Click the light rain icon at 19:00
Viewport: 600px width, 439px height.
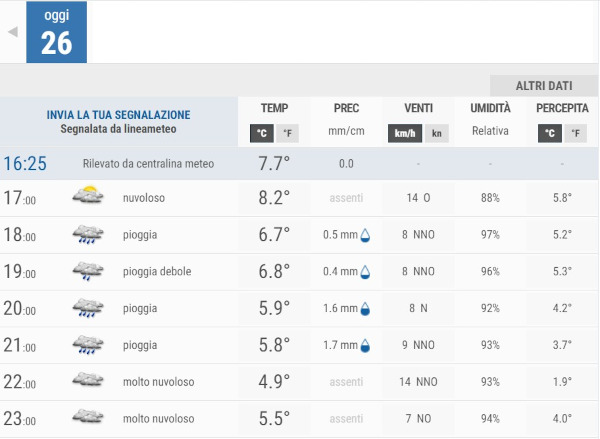[88, 272]
